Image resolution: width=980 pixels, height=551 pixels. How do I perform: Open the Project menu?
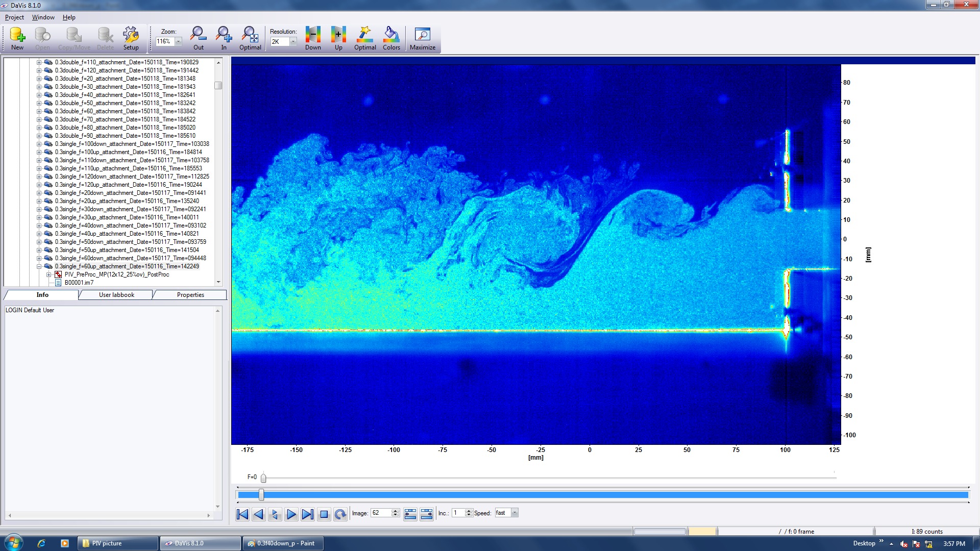coord(15,17)
